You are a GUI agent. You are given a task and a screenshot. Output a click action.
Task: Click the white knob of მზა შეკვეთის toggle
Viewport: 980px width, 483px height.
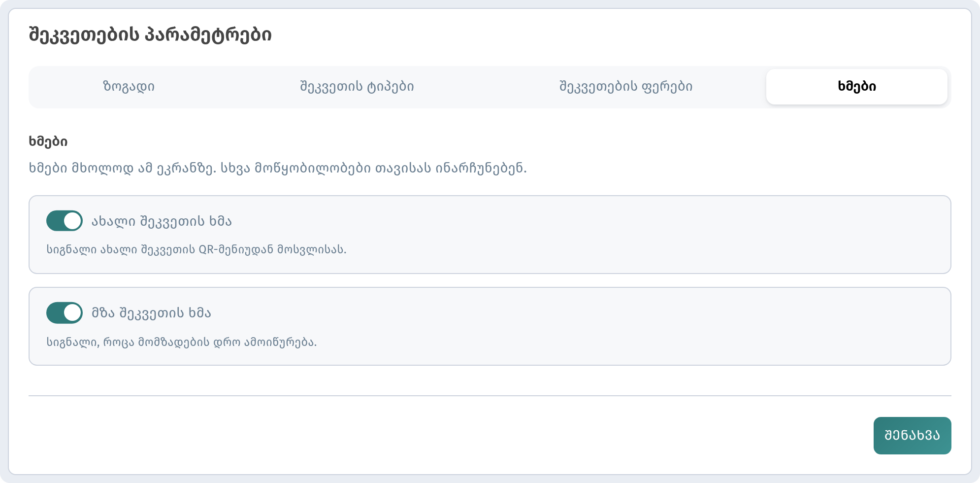pos(73,313)
